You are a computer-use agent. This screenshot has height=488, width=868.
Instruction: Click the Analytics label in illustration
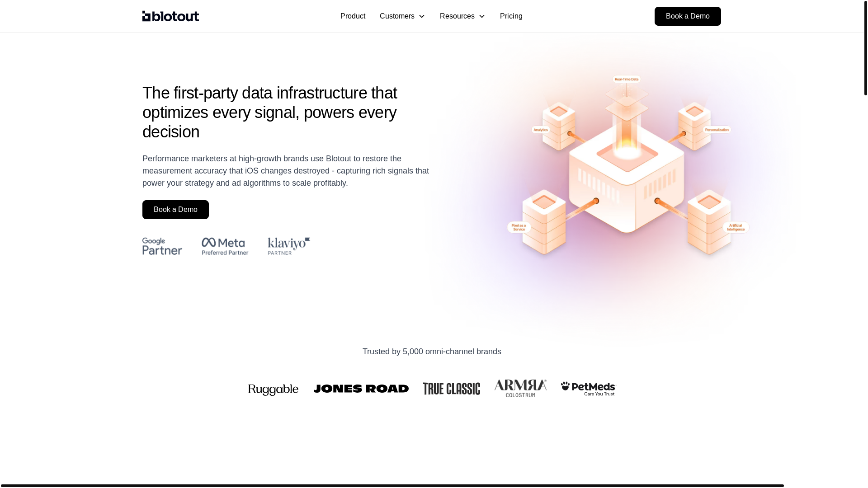pyautogui.click(x=540, y=130)
